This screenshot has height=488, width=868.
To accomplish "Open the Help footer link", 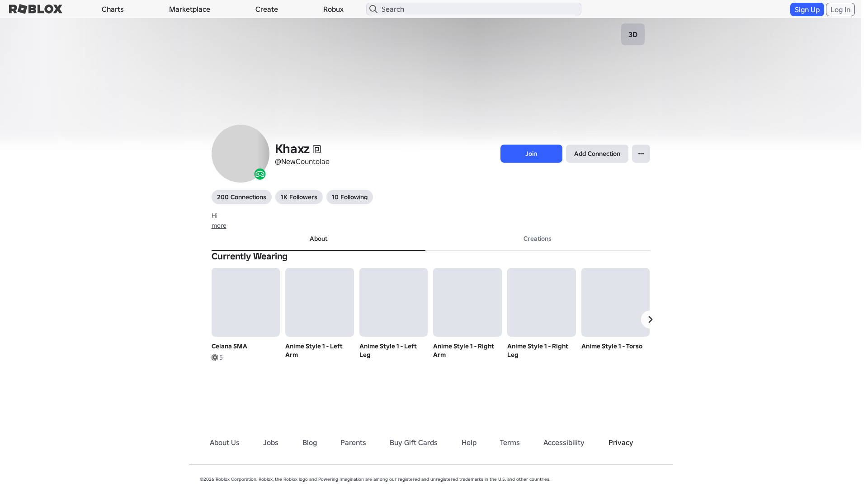I will tap(469, 442).
